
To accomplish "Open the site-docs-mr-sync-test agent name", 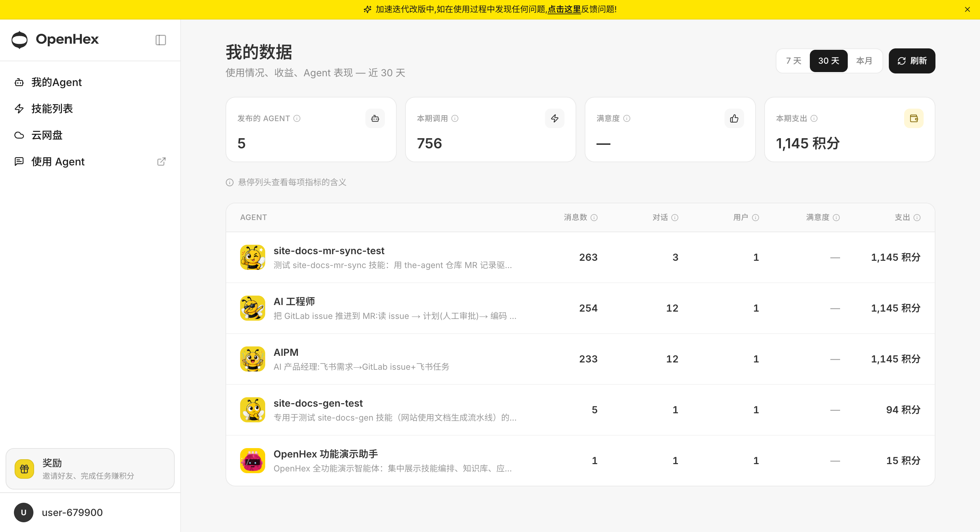I will coord(329,251).
